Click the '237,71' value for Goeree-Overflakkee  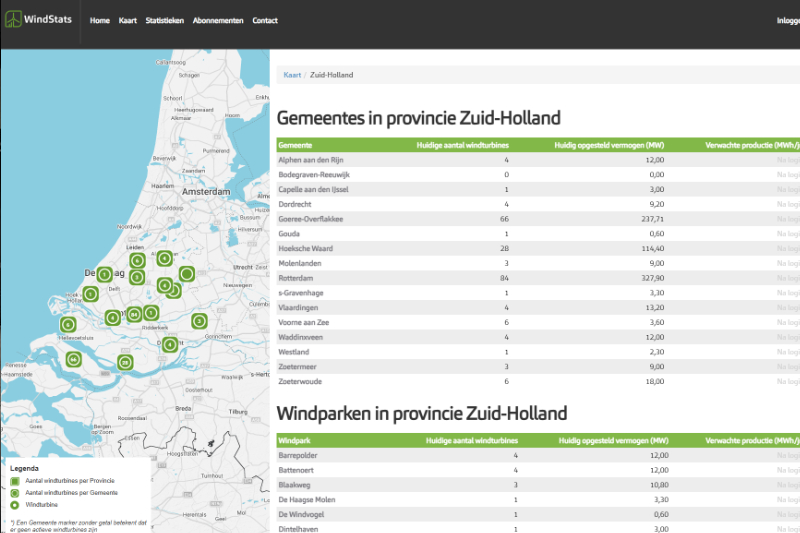click(653, 219)
